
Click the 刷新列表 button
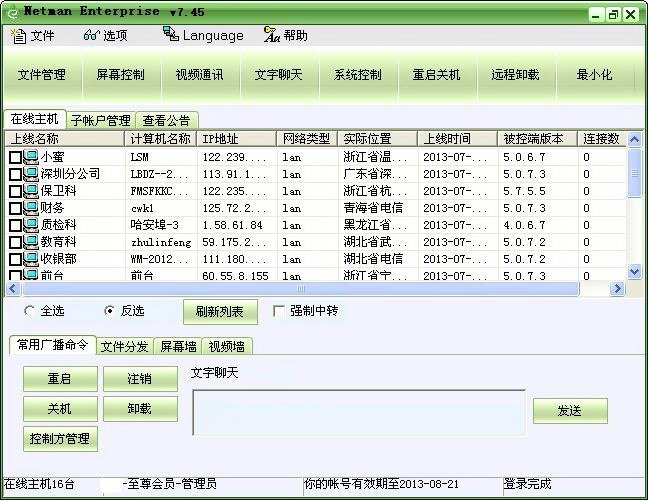[x=220, y=312]
